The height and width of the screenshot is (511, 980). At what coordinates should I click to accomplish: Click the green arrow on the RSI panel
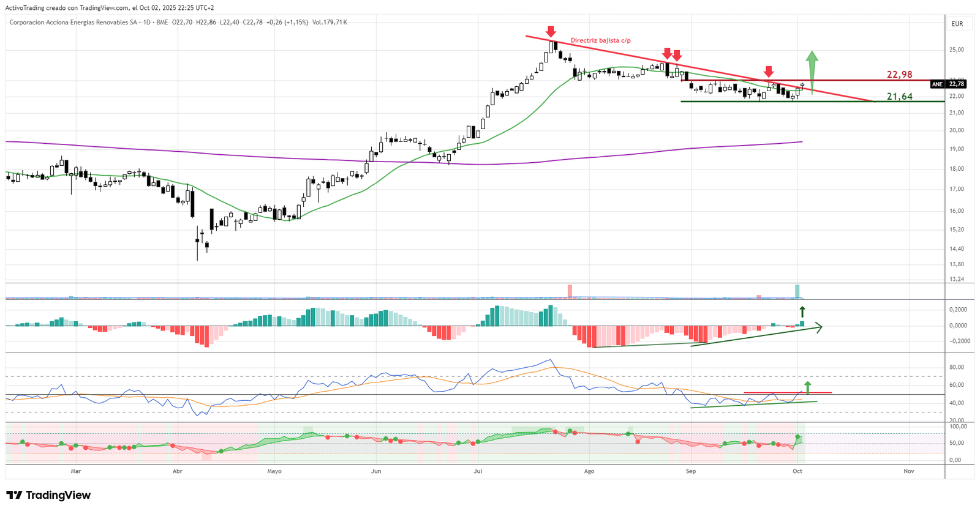tap(807, 387)
